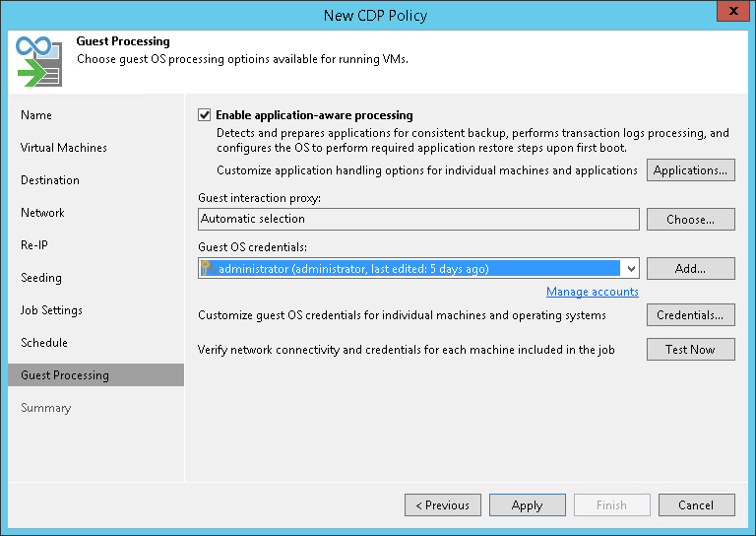The width and height of the screenshot is (756, 536).
Task: Select the Network step
Action: pyautogui.click(x=42, y=213)
